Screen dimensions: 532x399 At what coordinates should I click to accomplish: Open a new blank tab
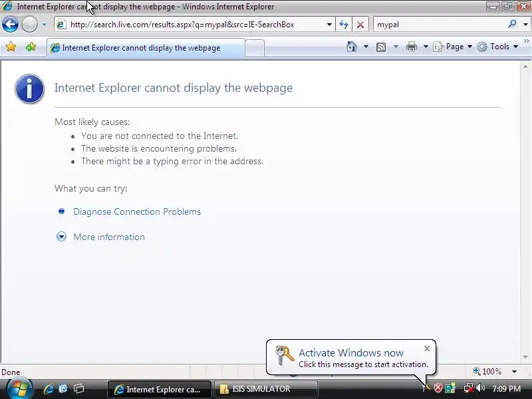255,48
